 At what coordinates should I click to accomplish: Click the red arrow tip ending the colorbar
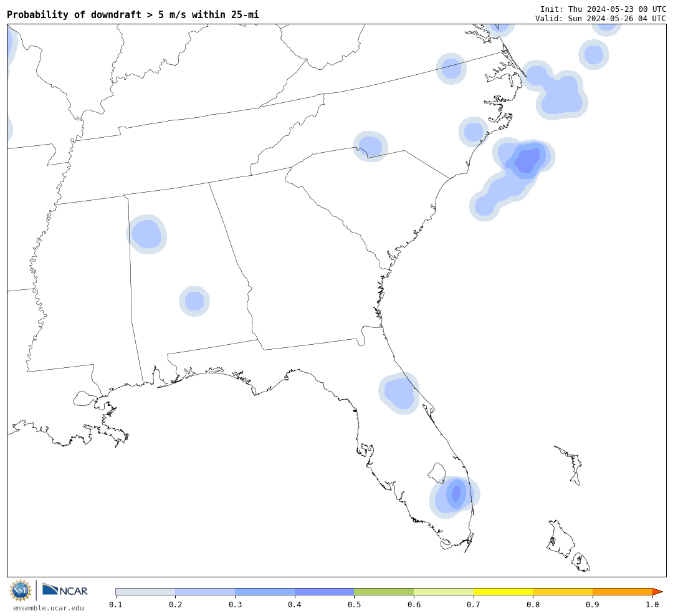657,592
